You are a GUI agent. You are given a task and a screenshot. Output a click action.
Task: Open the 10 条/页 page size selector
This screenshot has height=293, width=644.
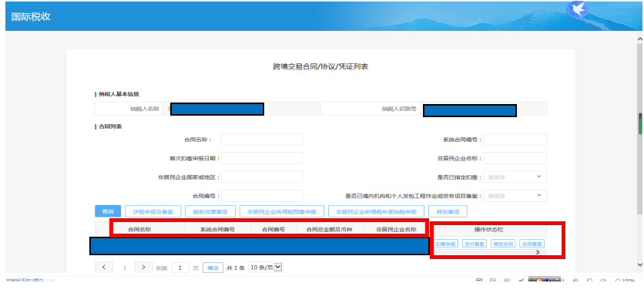pos(266,268)
